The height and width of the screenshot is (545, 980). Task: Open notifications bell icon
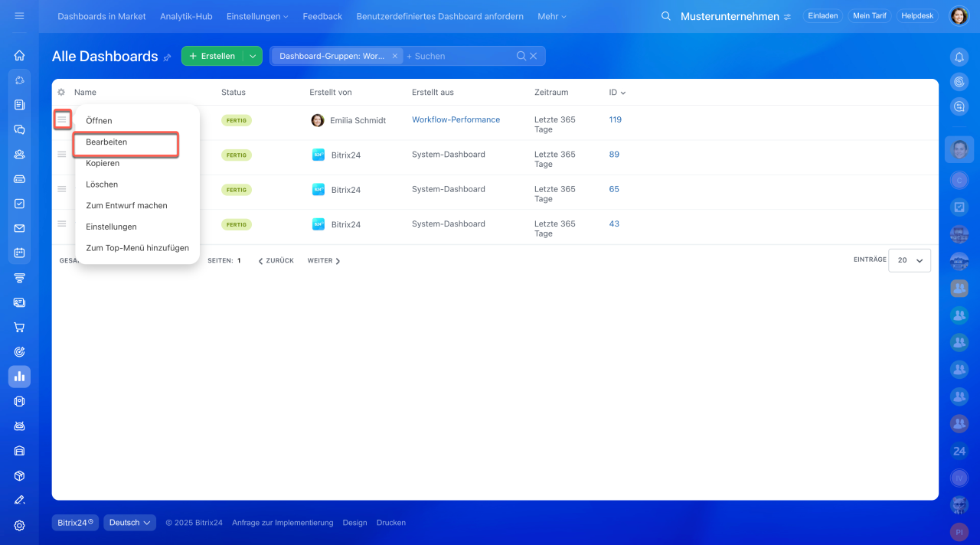959,57
